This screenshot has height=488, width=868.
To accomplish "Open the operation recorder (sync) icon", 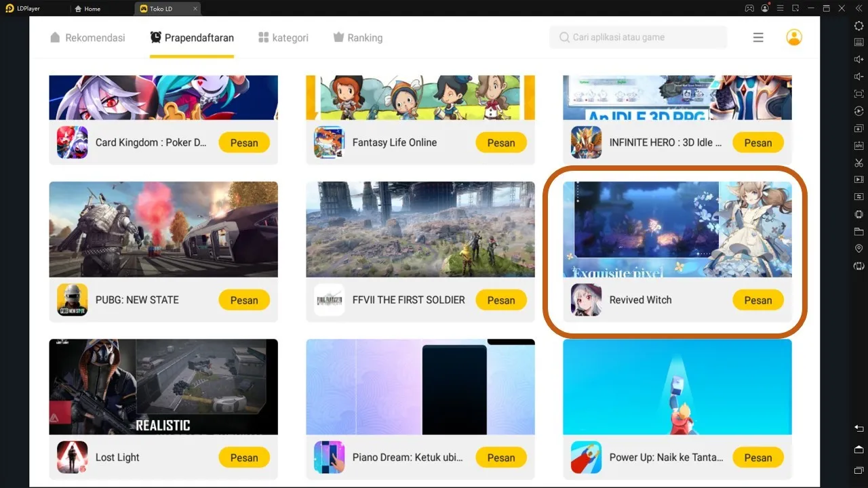I will point(859,111).
